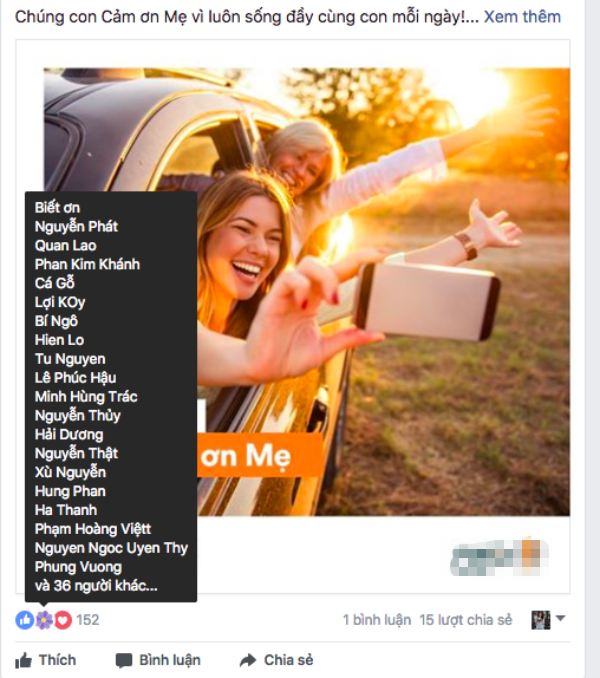This screenshot has width=600, height=678.
Task: Click the speech bubble icon beside Bình luận
Action: pyautogui.click(x=124, y=661)
